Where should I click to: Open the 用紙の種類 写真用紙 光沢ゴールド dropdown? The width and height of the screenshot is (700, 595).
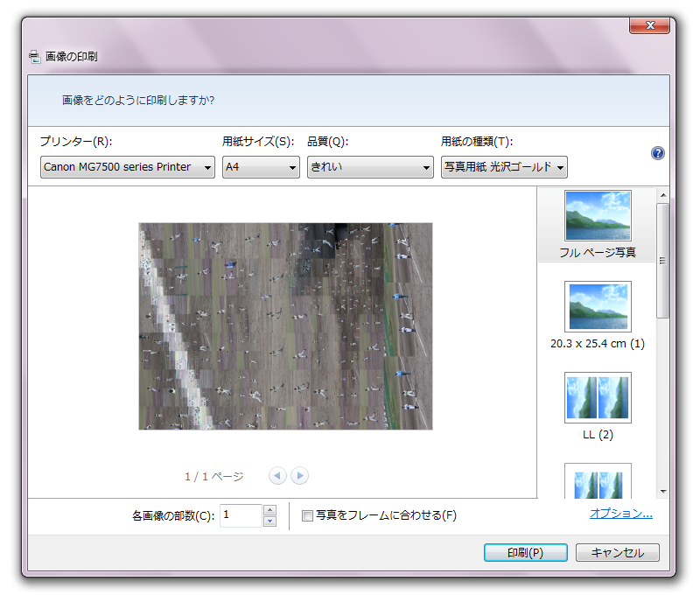click(x=505, y=167)
